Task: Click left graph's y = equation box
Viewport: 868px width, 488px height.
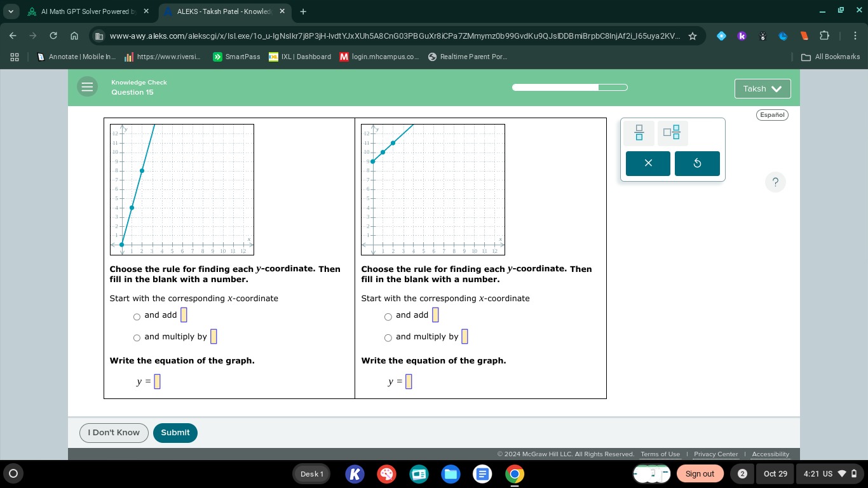Action: (x=158, y=381)
